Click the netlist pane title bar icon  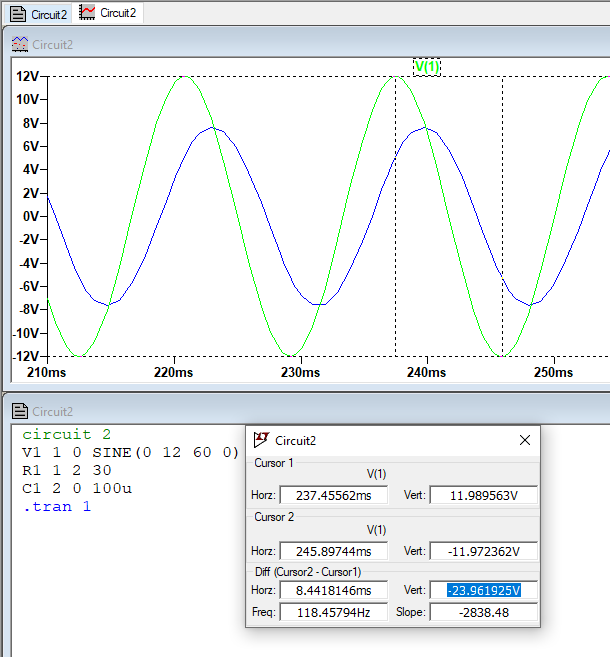click(x=19, y=411)
